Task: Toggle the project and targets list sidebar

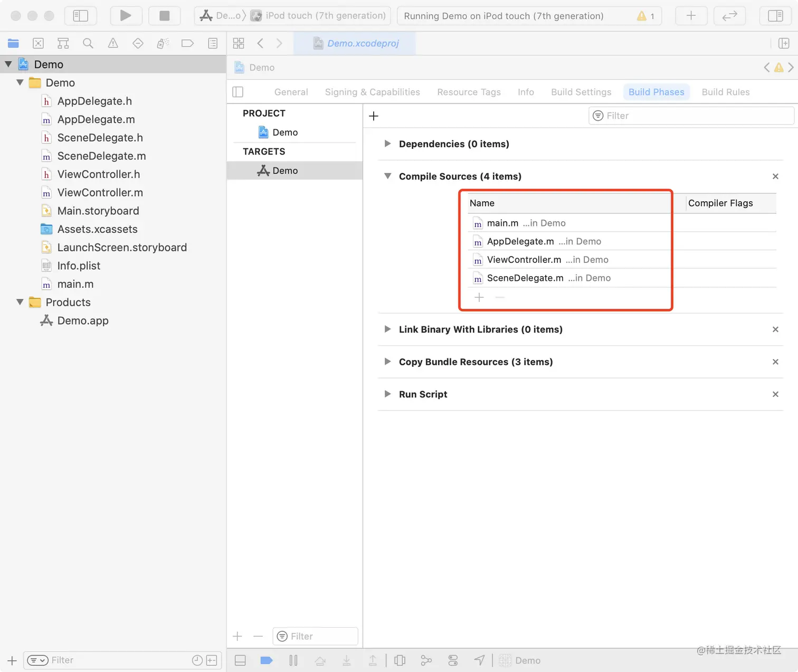Action: (238, 92)
